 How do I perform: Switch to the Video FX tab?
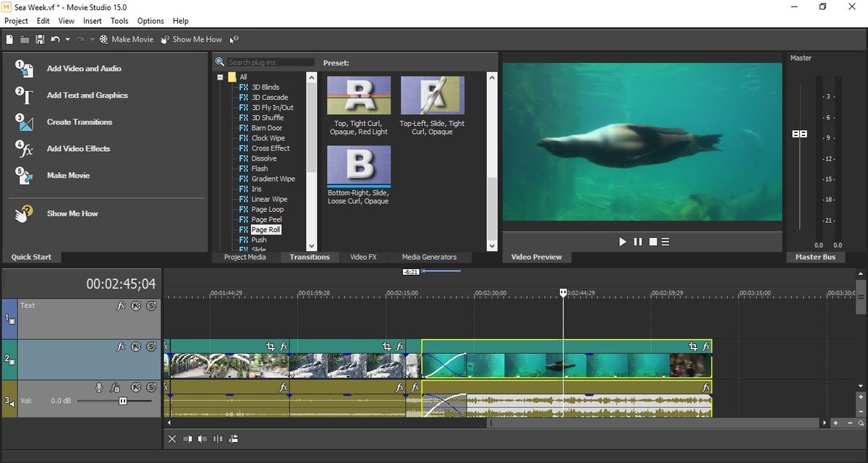363,257
